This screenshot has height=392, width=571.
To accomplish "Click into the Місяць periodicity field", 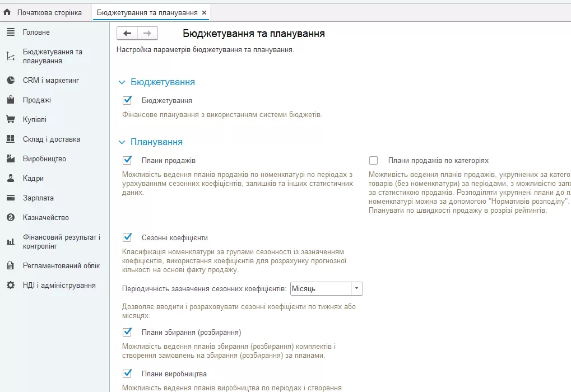I will [321, 288].
